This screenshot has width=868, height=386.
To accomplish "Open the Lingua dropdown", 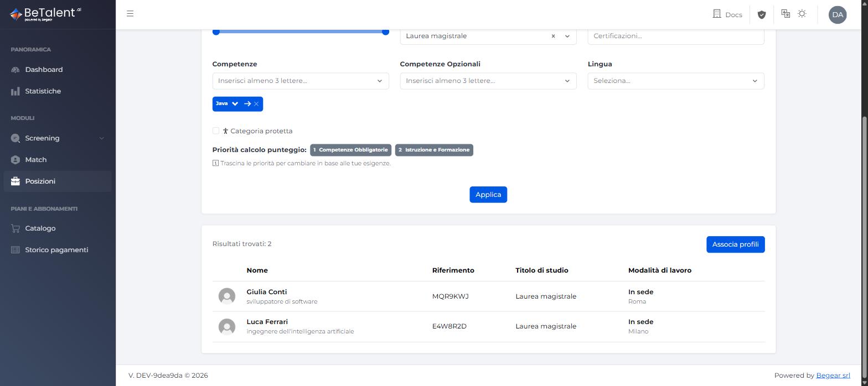I will (676, 81).
